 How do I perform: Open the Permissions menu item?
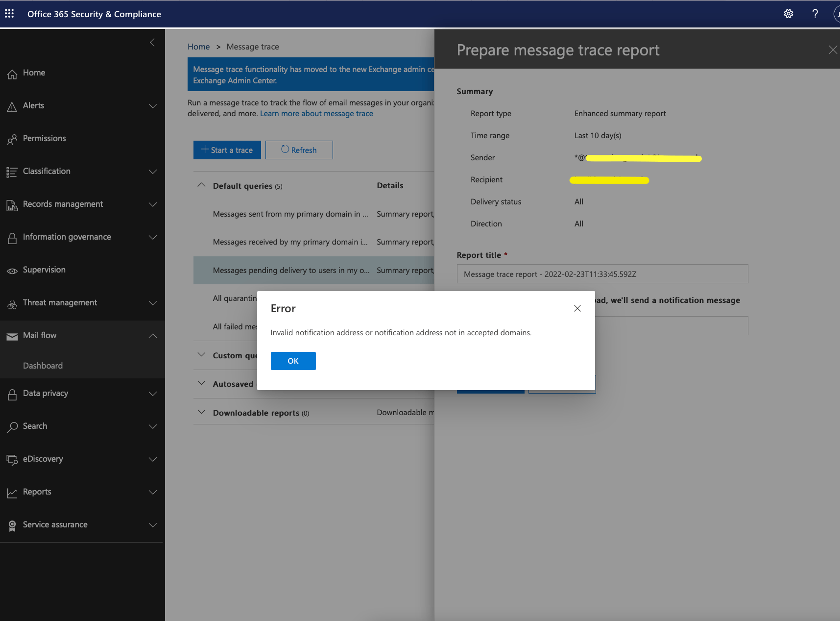(x=82, y=139)
